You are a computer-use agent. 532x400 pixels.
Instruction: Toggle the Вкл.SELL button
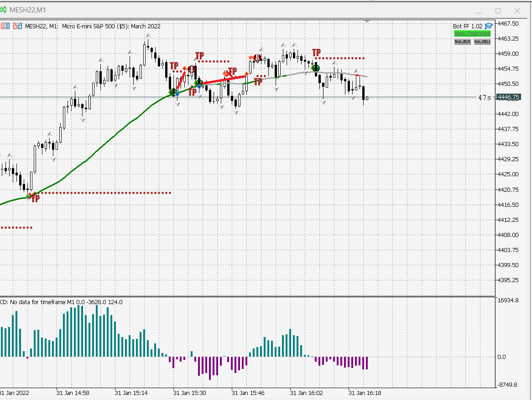(x=482, y=42)
